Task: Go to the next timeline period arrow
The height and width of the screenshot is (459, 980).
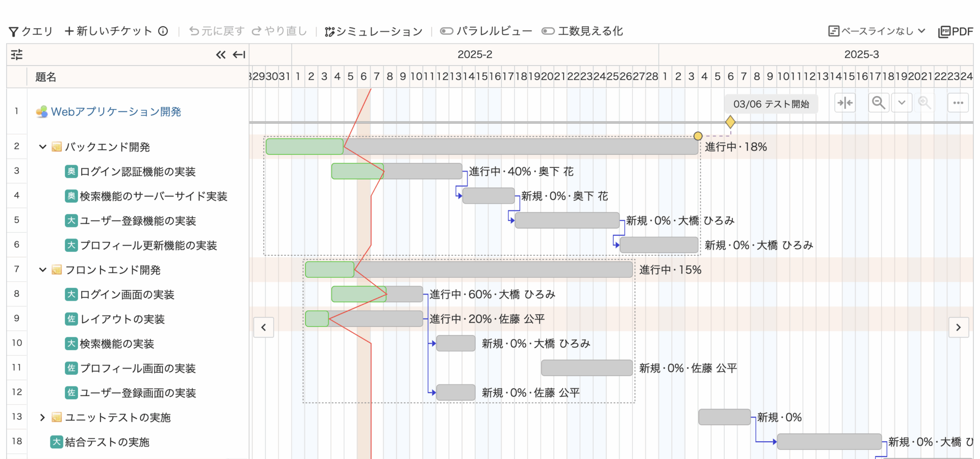Action: 959,327
